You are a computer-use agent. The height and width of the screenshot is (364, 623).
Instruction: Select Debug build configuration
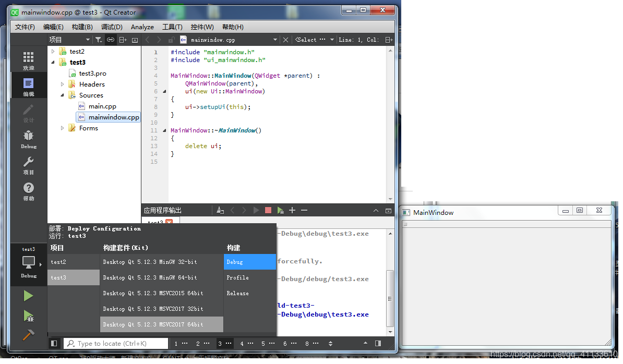coord(250,262)
